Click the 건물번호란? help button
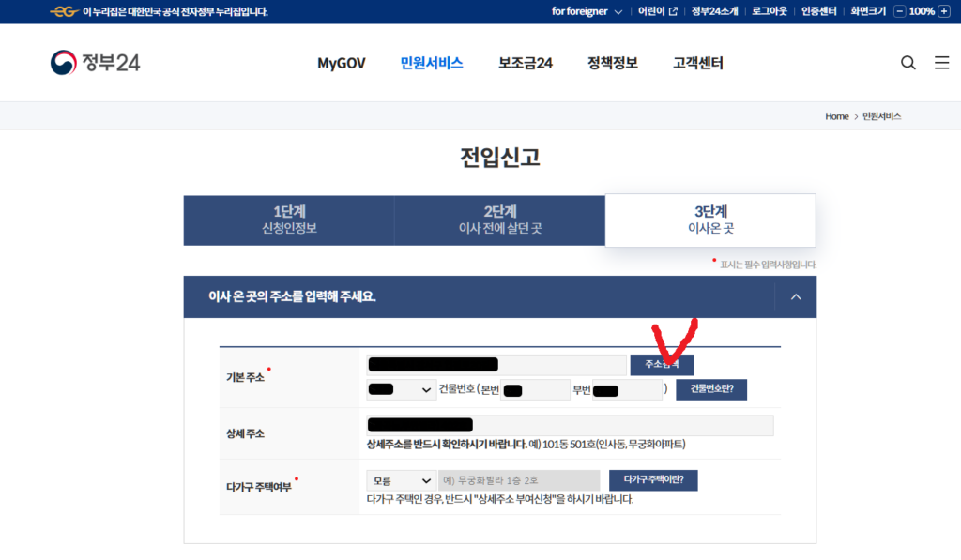961x560 pixels. point(711,389)
